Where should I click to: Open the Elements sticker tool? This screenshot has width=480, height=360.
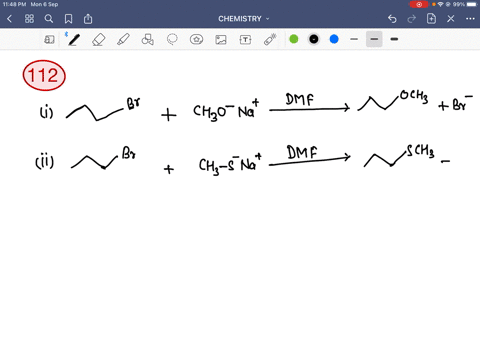pyautogui.click(x=196, y=39)
